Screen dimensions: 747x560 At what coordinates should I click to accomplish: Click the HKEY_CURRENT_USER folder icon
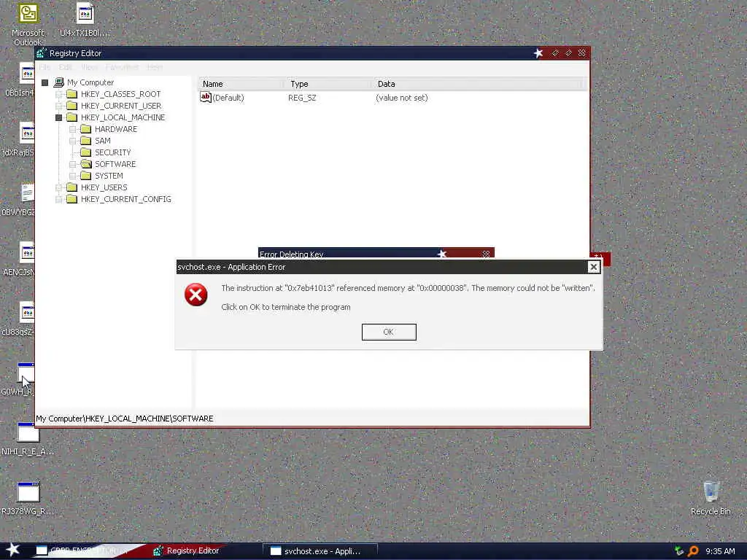72,106
